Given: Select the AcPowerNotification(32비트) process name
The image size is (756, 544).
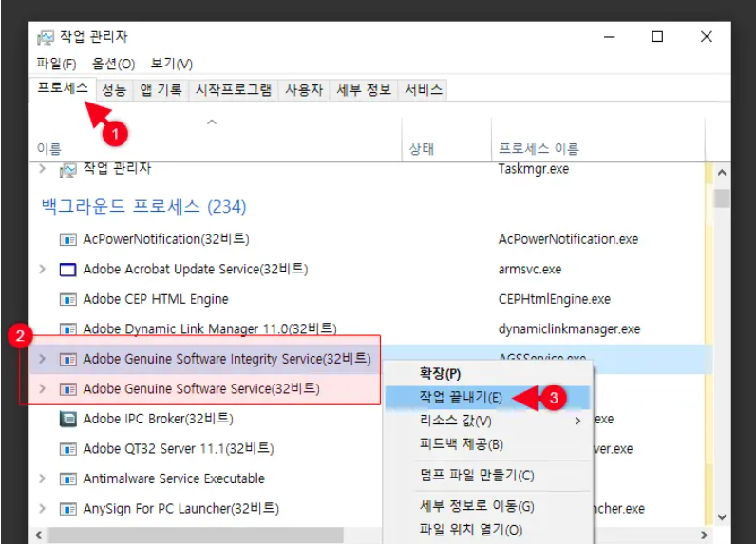Looking at the screenshot, I should click(x=166, y=239).
